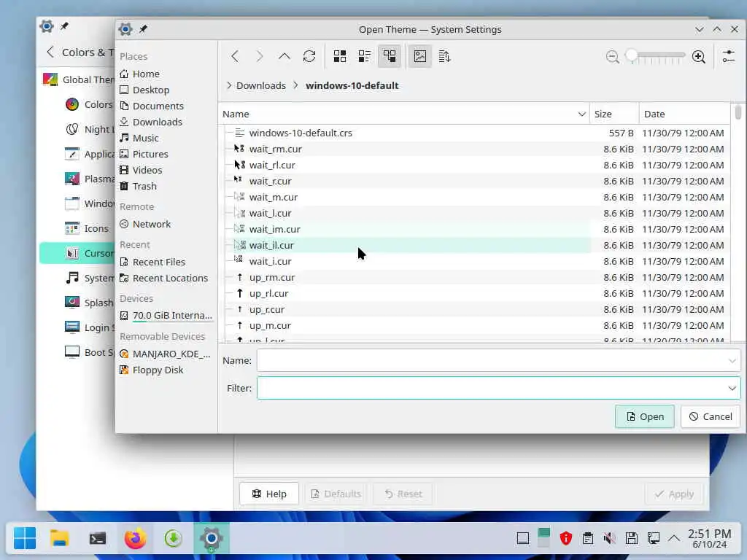Switch to Compact view mode

365,56
